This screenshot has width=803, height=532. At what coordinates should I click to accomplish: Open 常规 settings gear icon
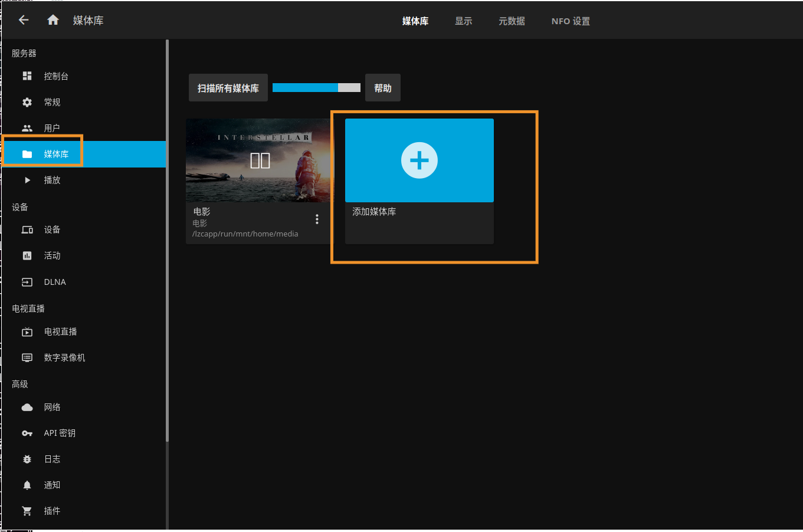tap(27, 102)
